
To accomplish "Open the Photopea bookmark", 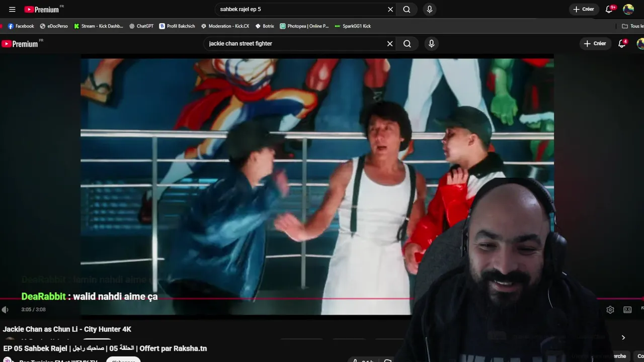I will point(304,26).
